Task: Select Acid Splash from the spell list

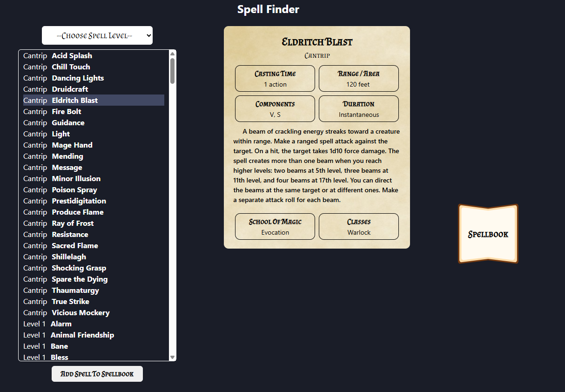Action: pos(72,56)
